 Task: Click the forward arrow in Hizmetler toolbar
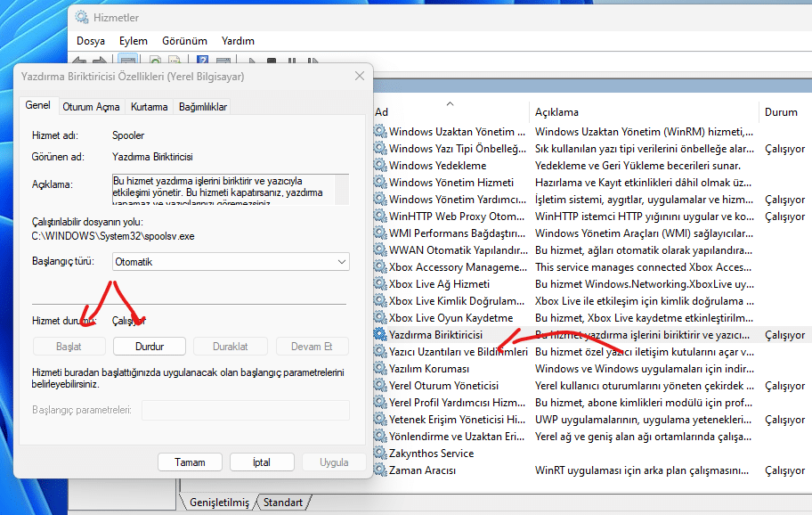[100, 61]
